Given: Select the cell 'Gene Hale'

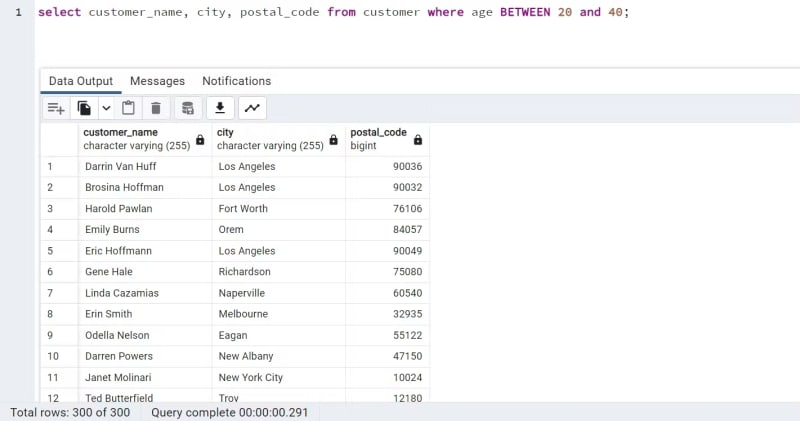Looking at the screenshot, I should 145,272.
